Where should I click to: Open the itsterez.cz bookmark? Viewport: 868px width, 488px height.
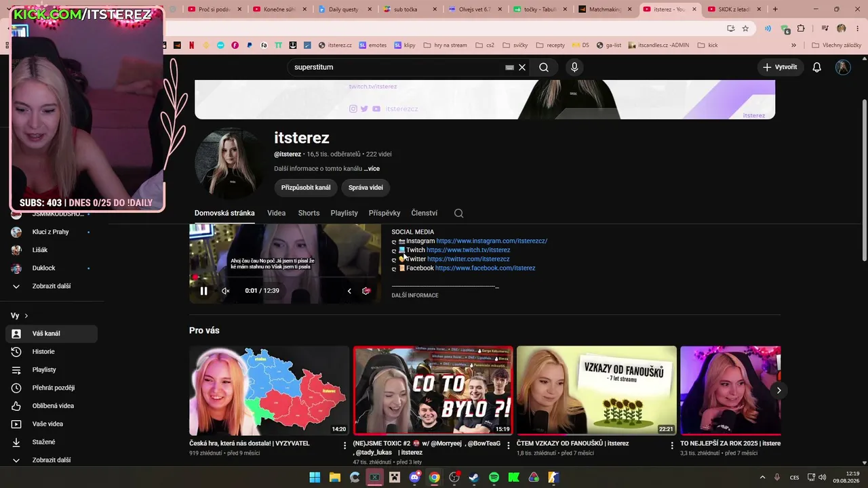pyautogui.click(x=335, y=45)
